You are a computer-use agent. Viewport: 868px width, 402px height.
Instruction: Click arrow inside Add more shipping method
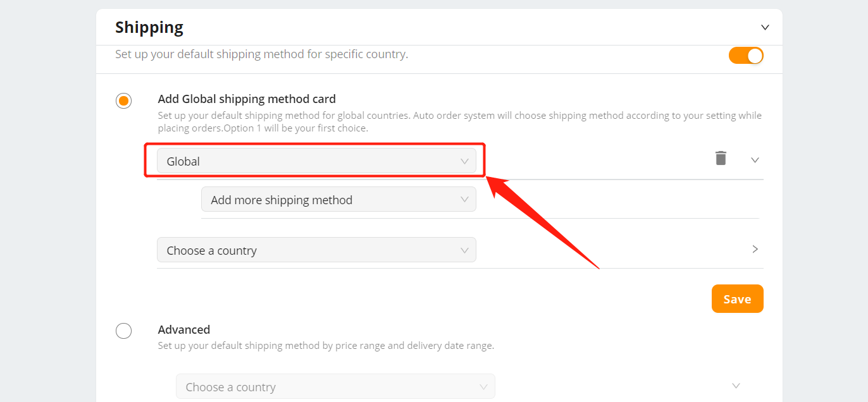point(464,199)
